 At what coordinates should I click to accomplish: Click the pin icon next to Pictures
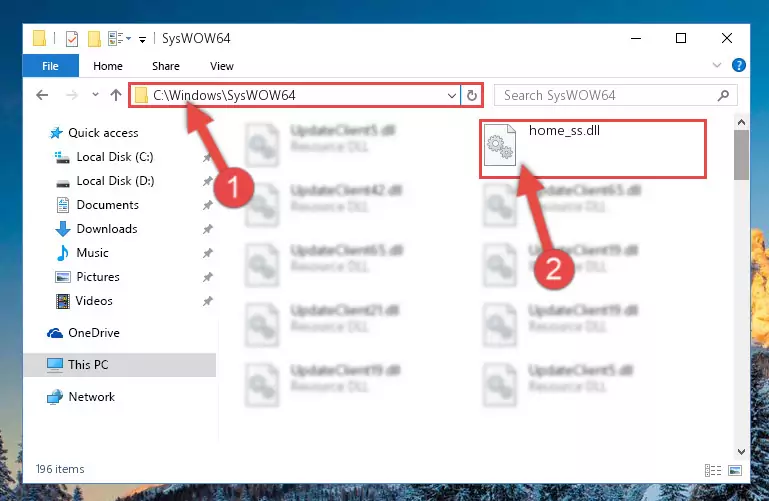(x=207, y=277)
